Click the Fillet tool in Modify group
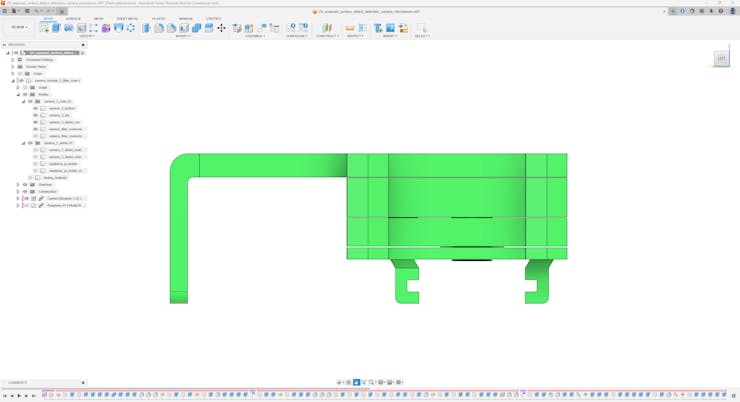The image size is (740, 402). [159, 28]
